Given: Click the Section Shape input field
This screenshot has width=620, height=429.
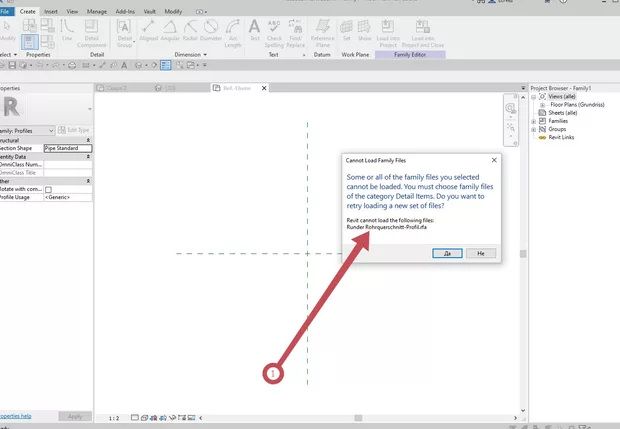Looking at the screenshot, I should tap(67, 148).
